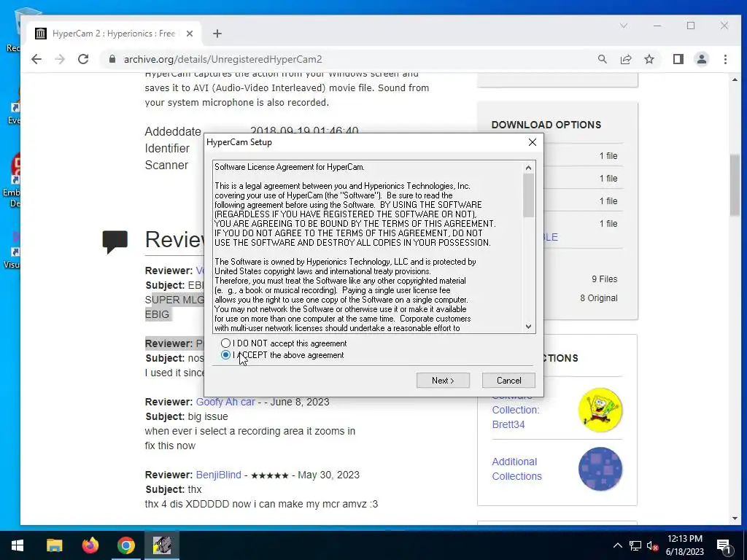This screenshot has height=560, width=747.
Task: Bookmark this page with the star
Action: tap(649, 59)
